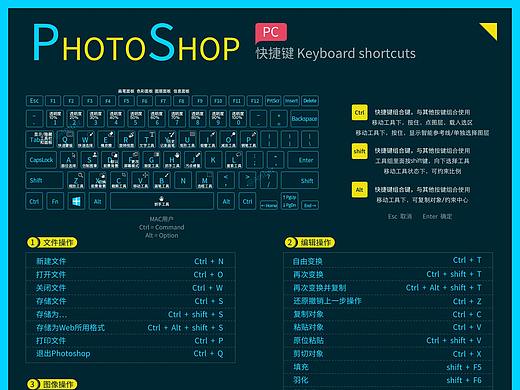Click the O key with the dodge icon
Image resolution: width=520 pixels, height=390 pixels.
point(228,139)
